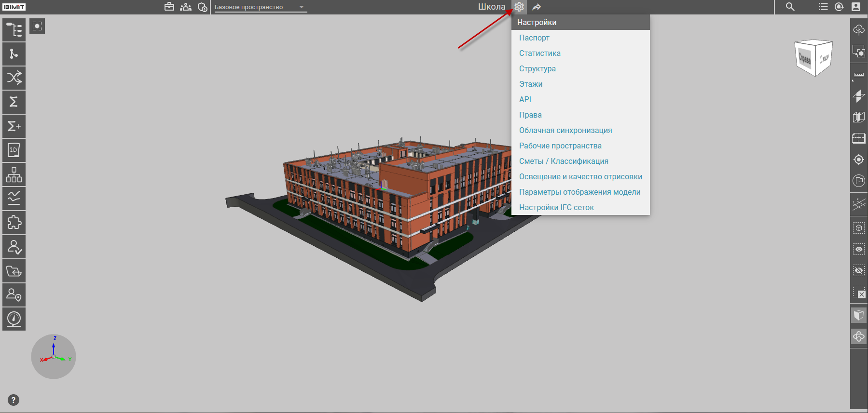The width and height of the screenshot is (868, 413).
Task: Click the ruler measurement tool
Action: coord(859,75)
